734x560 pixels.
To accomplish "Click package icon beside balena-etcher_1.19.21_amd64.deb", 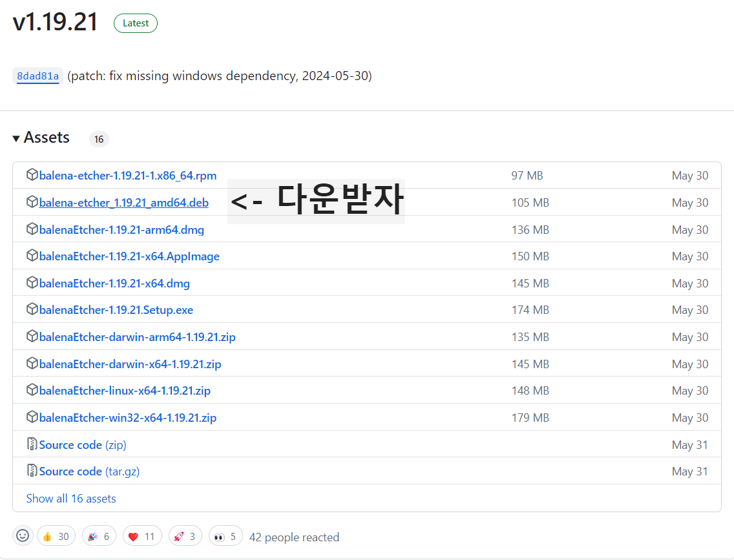I will [x=32, y=202].
